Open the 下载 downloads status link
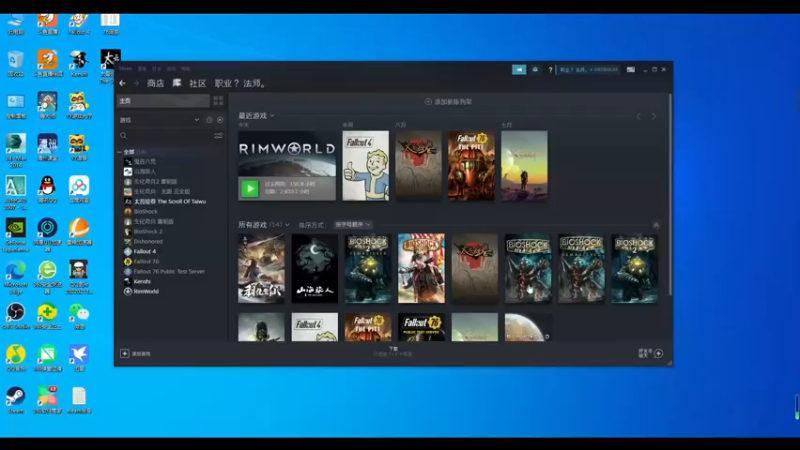 (393, 351)
